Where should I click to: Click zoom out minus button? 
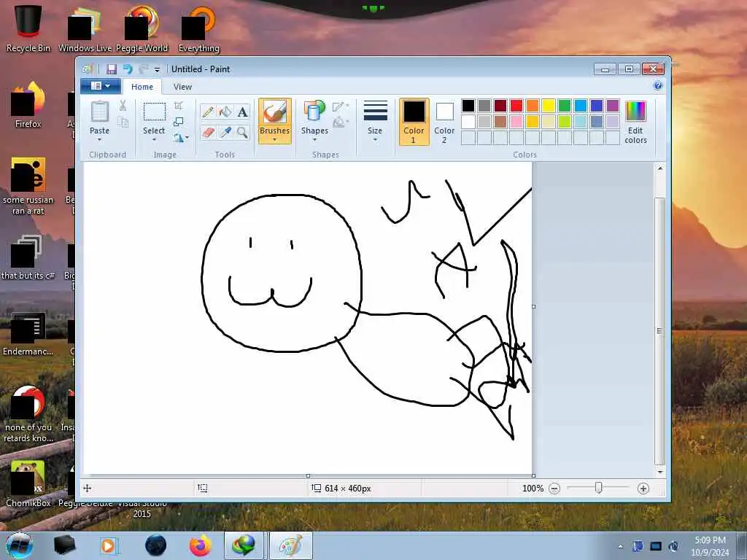pyautogui.click(x=554, y=489)
